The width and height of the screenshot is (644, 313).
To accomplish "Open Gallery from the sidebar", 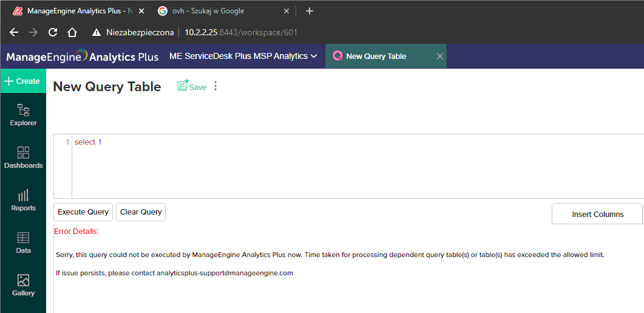I will (23, 286).
